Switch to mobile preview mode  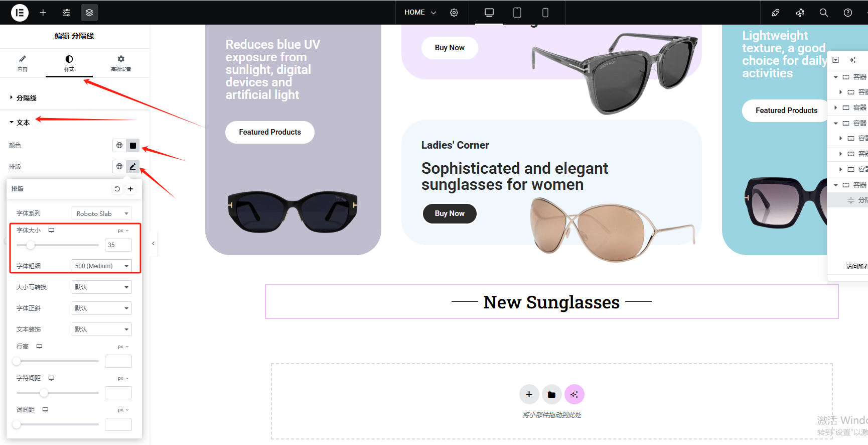(545, 13)
